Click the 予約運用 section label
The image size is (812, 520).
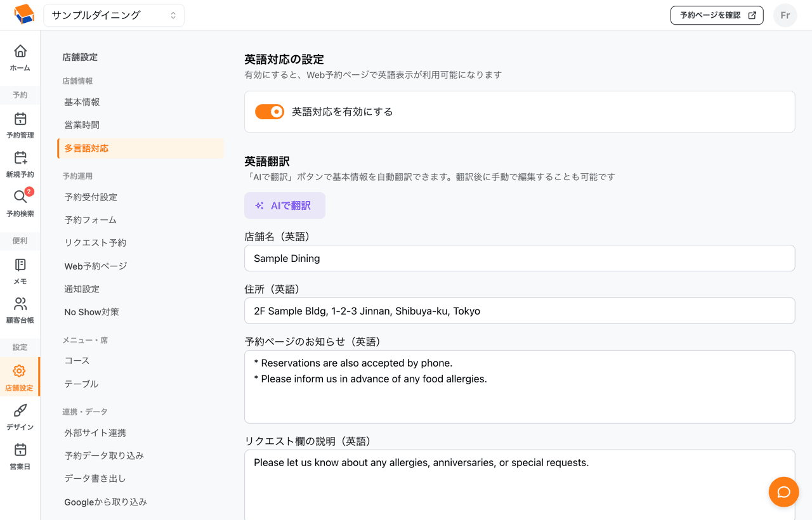tap(77, 176)
